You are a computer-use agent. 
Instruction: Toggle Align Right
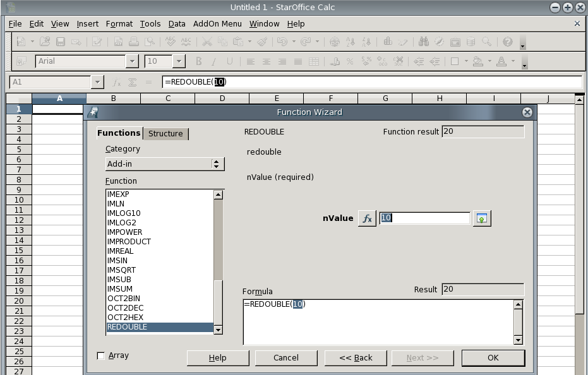click(x=282, y=61)
